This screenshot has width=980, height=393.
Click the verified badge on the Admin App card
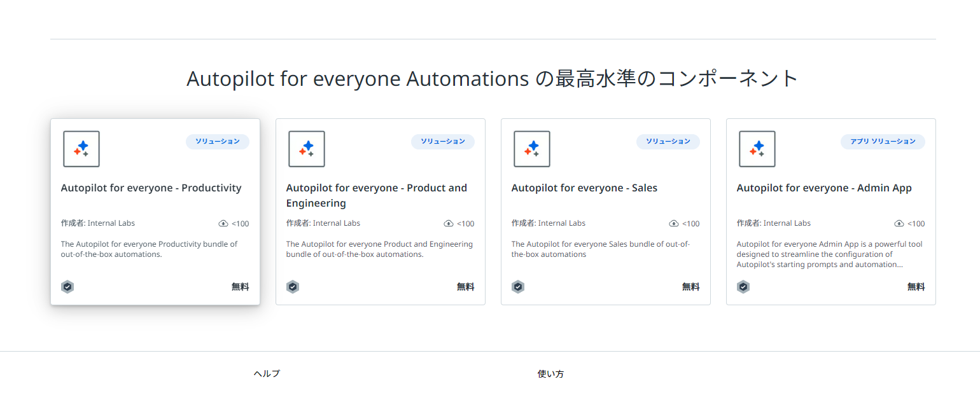click(743, 286)
